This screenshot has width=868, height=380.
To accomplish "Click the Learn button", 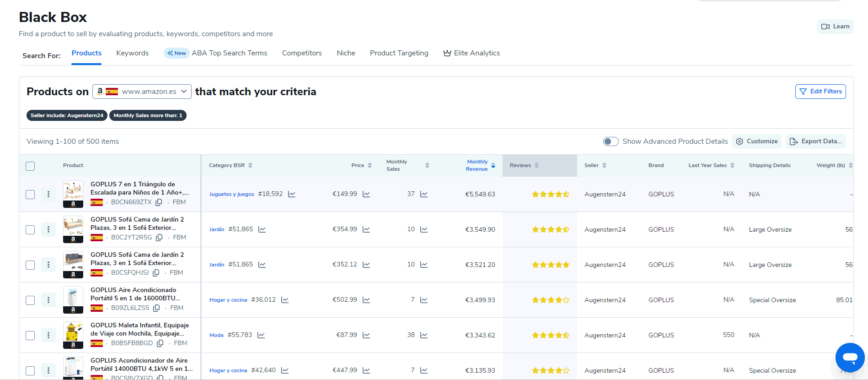I will 836,27.
